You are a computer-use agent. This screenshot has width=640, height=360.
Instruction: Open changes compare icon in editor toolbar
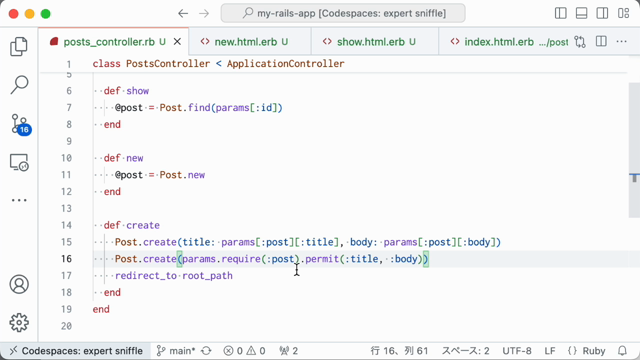click(580, 42)
